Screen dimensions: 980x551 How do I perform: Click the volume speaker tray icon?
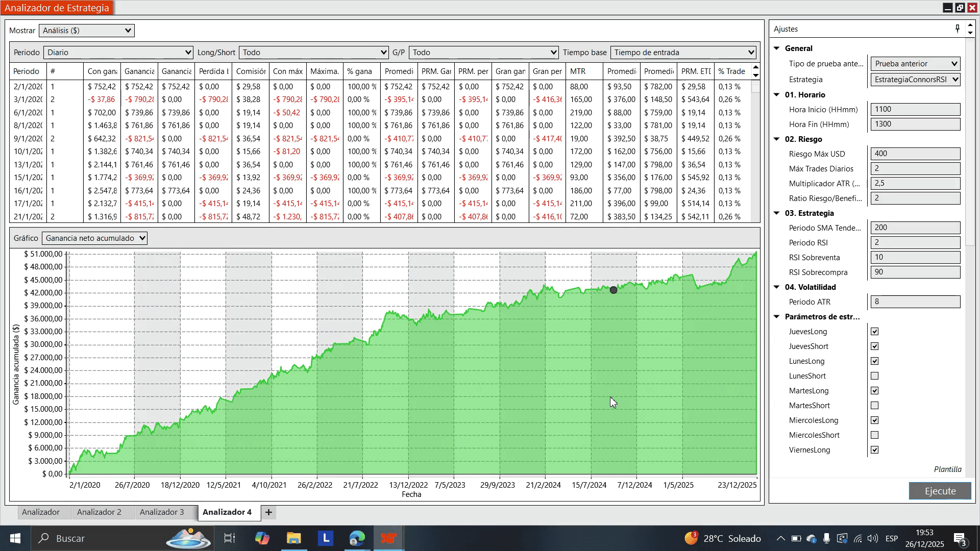[x=872, y=538]
